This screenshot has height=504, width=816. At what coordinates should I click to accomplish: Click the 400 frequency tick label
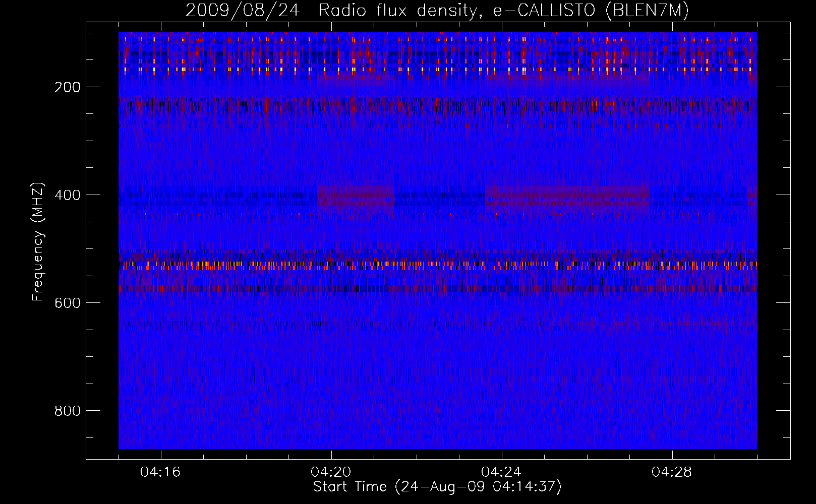pos(68,195)
